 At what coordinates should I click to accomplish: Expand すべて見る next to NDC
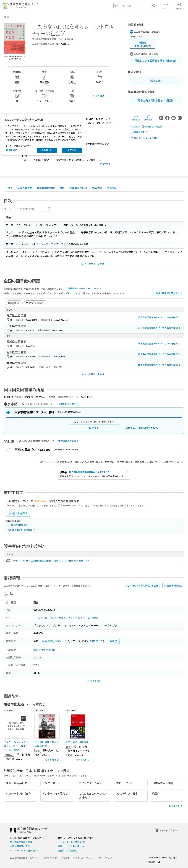pos(98,96)
